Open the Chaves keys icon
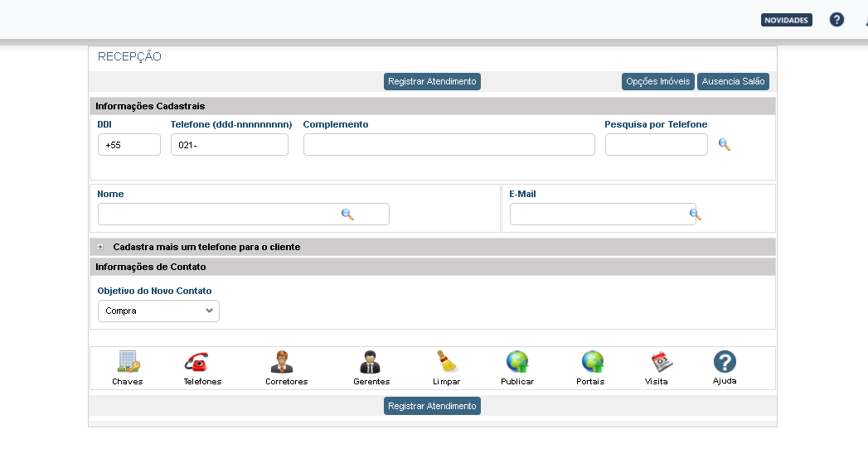Viewport: 868px width, 463px height. coord(128,362)
